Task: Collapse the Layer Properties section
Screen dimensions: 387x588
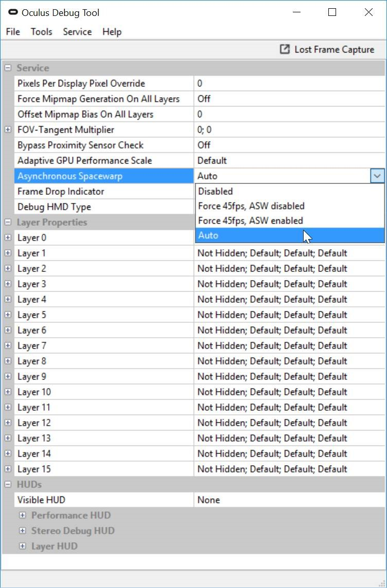Action: pyautogui.click(x=8, y=223)
